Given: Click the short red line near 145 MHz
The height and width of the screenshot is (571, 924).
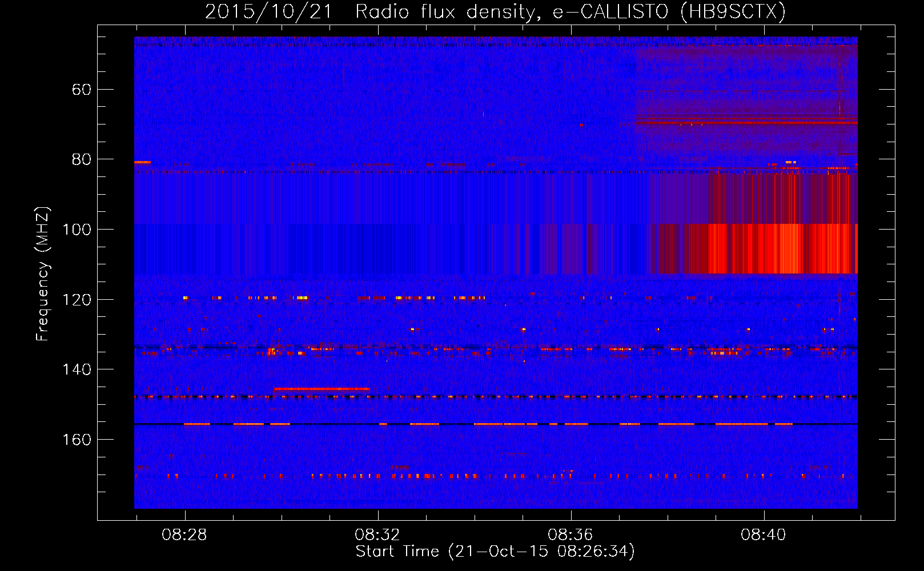Looking at the screenshot, I should tap(322, 389).
